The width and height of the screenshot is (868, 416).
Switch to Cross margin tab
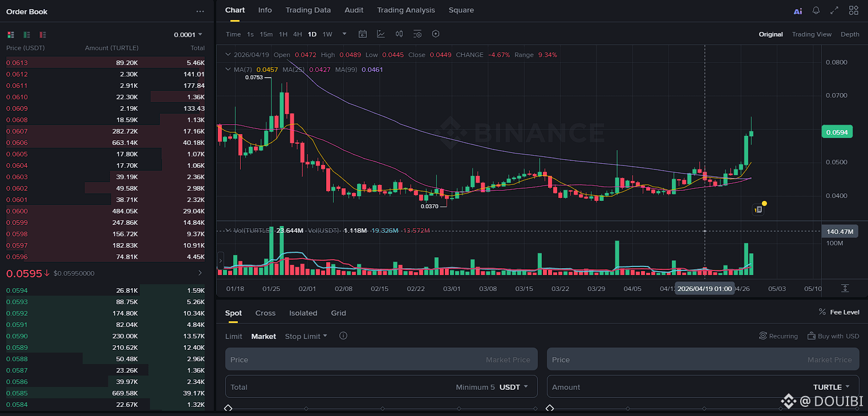tap(265, 313)
